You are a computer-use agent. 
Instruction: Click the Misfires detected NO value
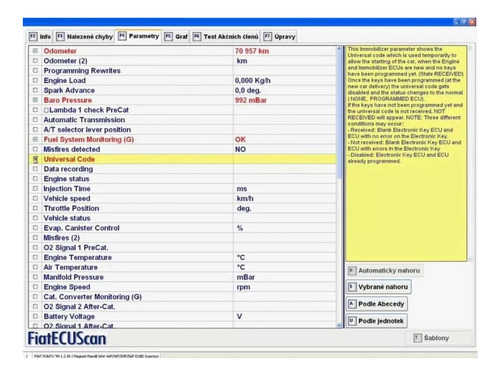click(240, 149)
